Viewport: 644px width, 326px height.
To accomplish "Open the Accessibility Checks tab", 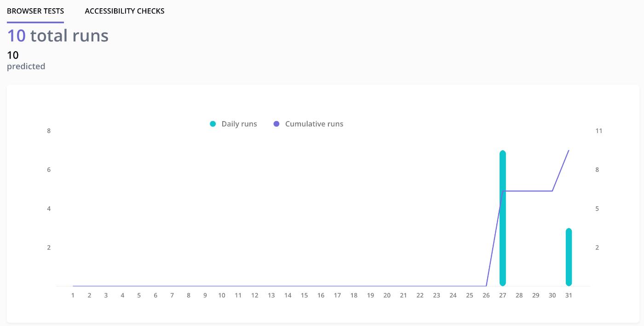I will (125, 11).
